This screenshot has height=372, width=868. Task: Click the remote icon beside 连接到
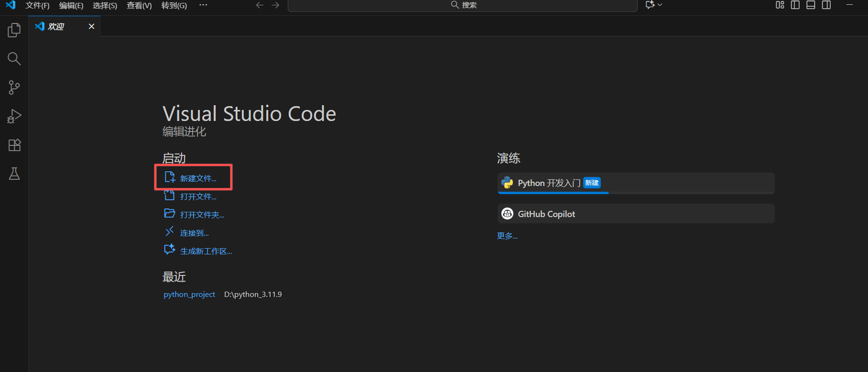[x=169, y=231]
